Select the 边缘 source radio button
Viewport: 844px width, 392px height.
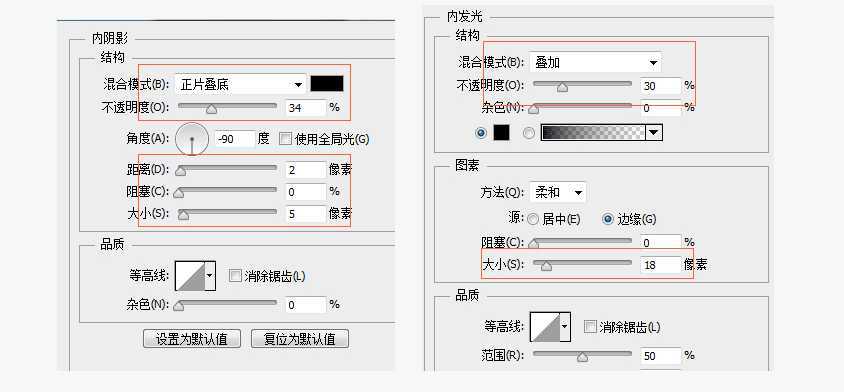click(x=608, y=219)
